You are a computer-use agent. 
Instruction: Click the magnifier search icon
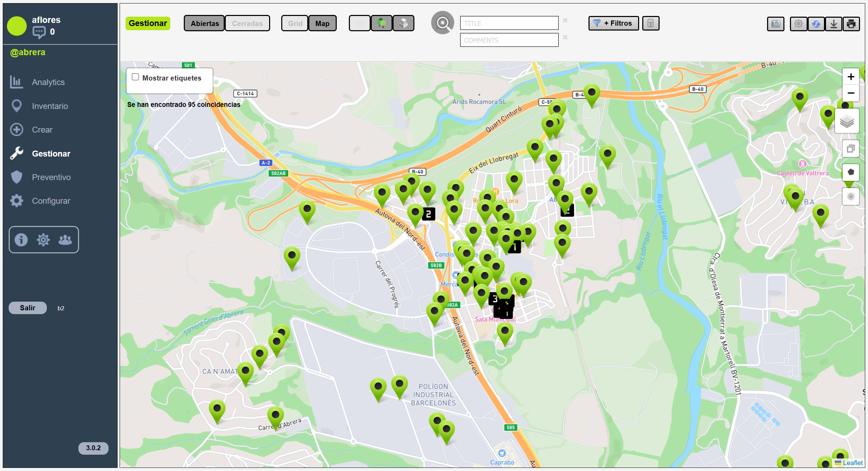(x=442, y=23)
